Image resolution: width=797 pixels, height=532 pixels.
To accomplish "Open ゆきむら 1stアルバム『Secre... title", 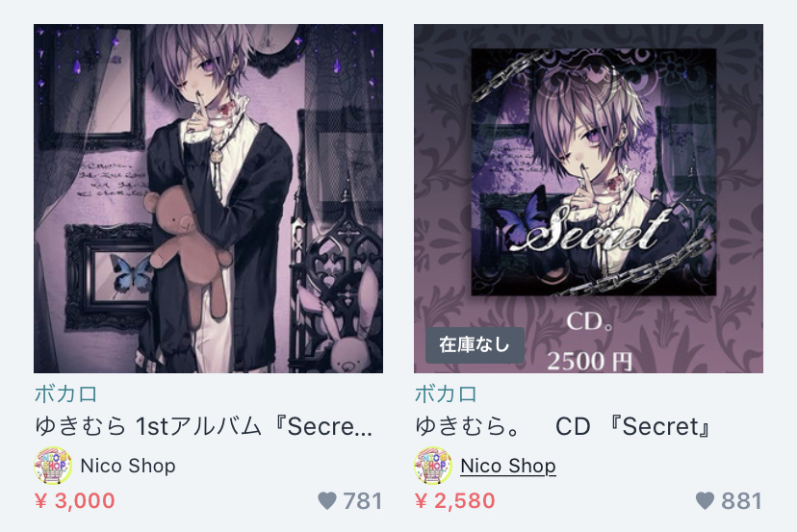I will [x=204, y=427].
